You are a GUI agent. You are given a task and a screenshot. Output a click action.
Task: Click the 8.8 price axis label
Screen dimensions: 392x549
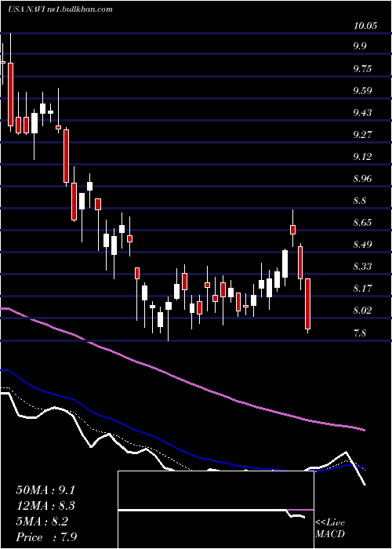pos(360,201)
